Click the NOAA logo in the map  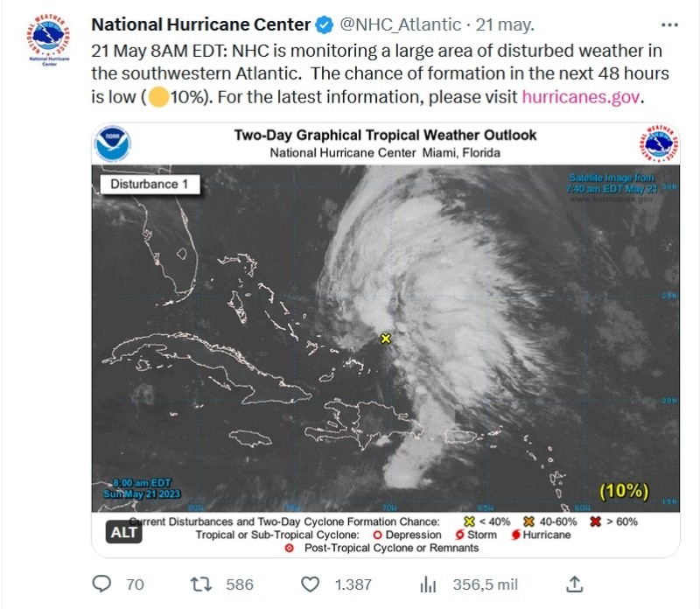click(114, 143)
